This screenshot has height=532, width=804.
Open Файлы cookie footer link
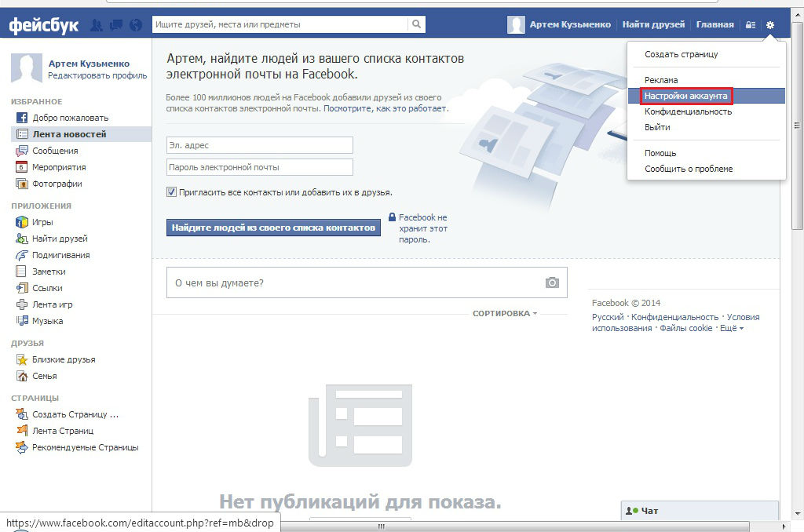tap(686, 328)
